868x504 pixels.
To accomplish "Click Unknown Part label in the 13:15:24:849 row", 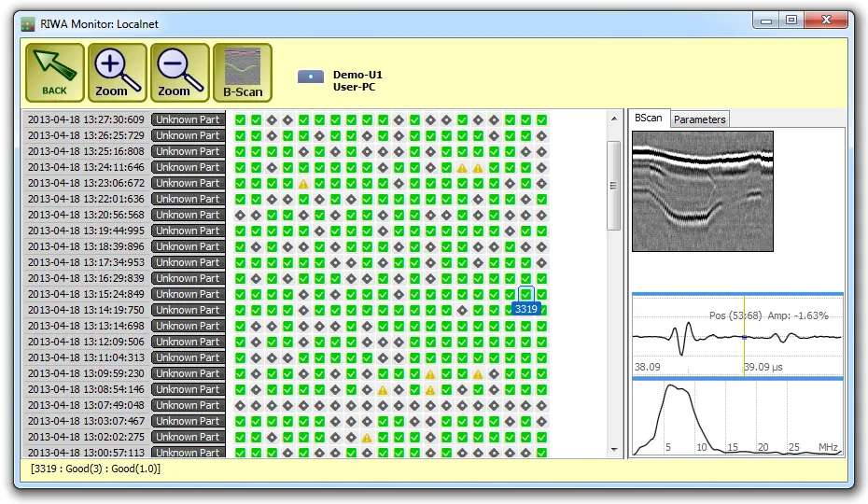I will coord(188,294).
